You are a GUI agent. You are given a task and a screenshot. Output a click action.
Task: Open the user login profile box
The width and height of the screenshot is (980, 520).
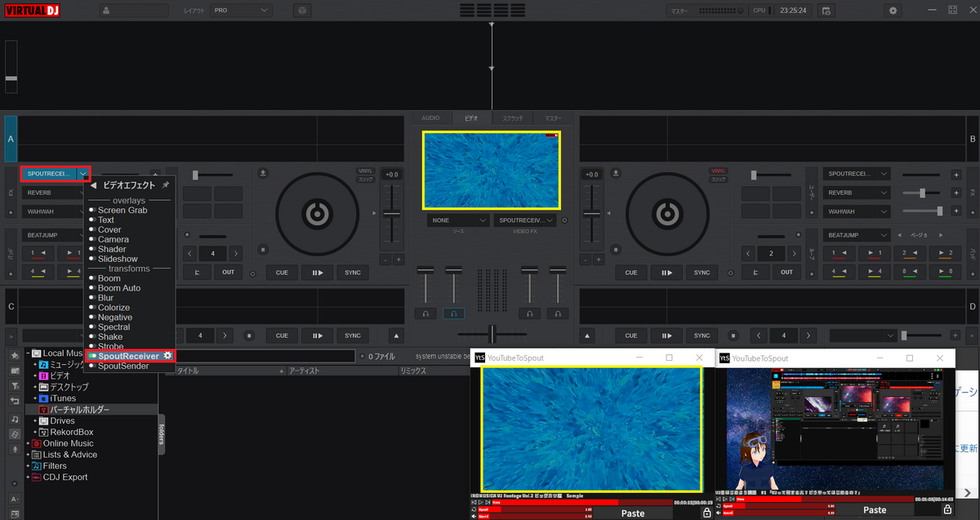tap(134, 11)
